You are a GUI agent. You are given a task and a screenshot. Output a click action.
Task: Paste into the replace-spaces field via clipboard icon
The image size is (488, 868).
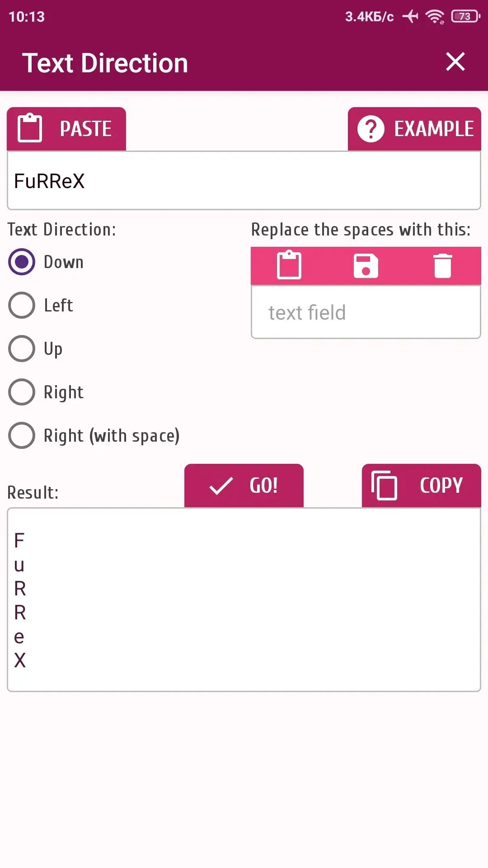(289, 265)
